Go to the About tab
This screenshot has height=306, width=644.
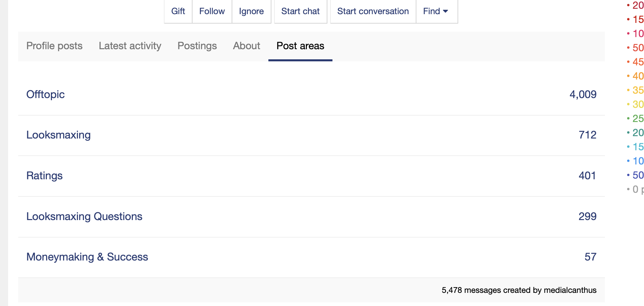click(246, 46)
